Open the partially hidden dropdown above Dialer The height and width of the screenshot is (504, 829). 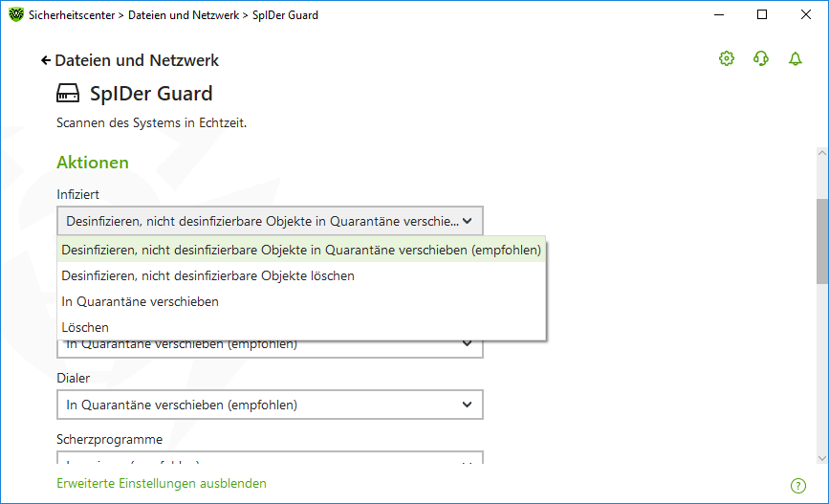pos(270,349)
